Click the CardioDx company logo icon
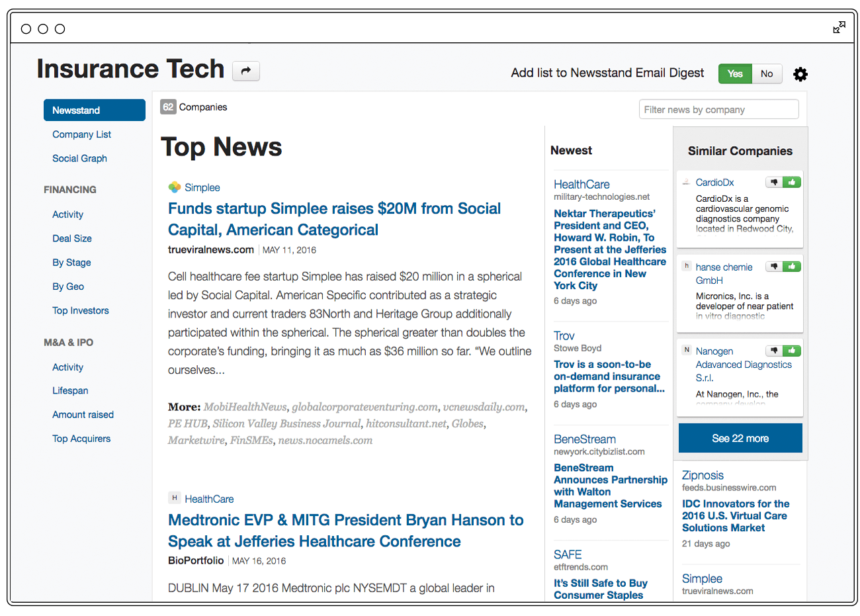 (x=687, y=182)
